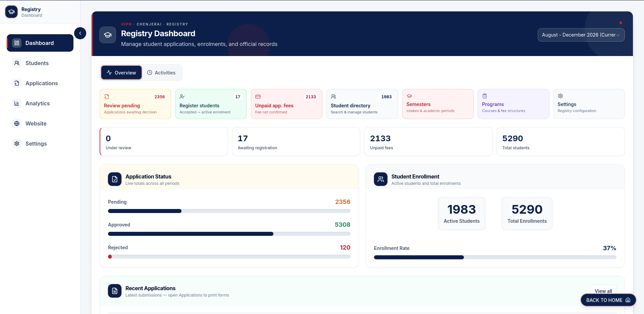Open the Review pending card
644x314 pixels.
pyautogui.click(x=135, y=104)
